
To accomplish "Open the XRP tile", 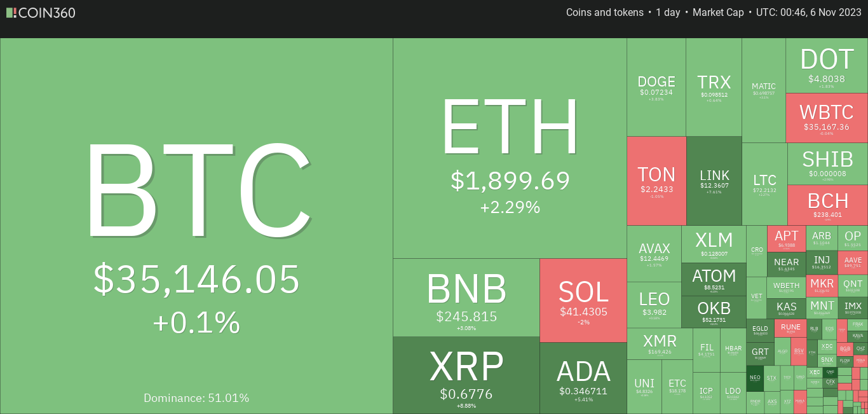I will pyautogui.click(x=466, y=375).
